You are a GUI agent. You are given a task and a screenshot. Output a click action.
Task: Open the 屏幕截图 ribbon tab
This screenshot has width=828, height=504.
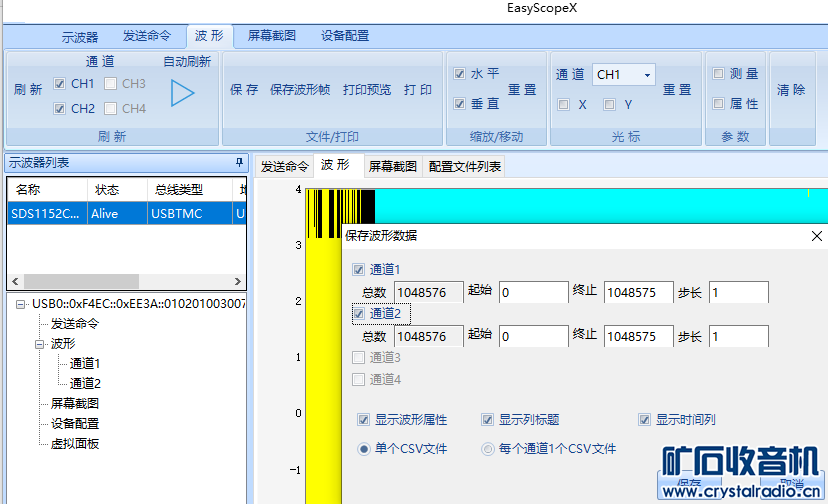pos(272,36)
